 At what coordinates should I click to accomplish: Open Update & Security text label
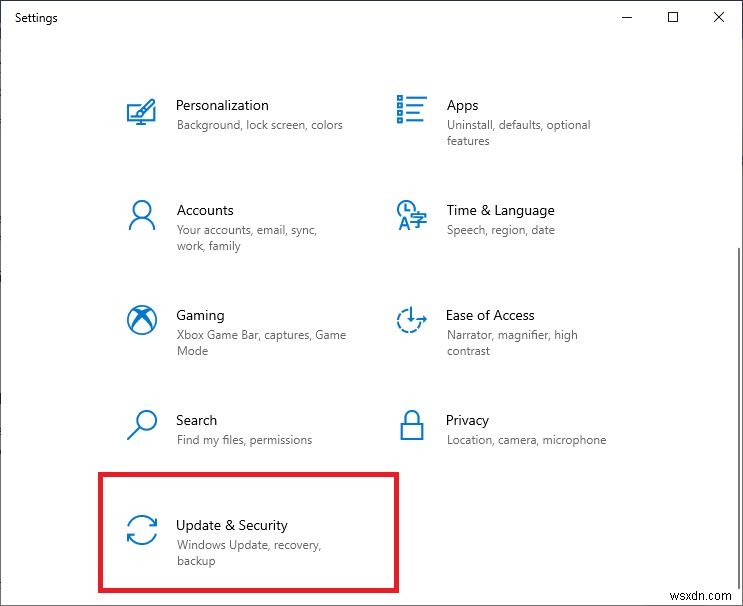pyautogui.click(x=232, y=525)
